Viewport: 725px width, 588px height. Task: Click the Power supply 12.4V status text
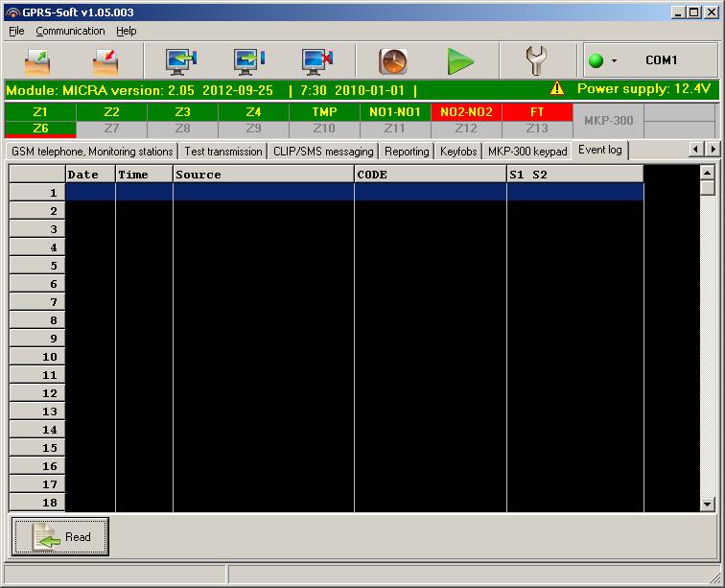point(643,88)
